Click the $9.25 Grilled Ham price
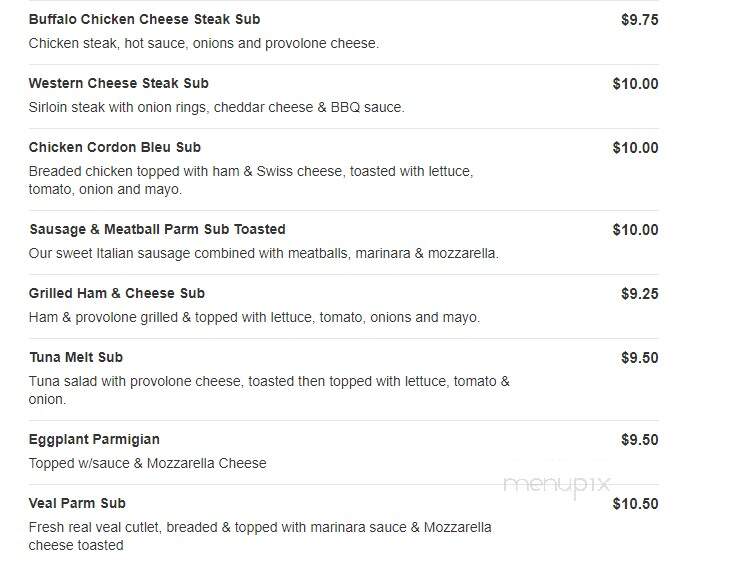736x567 pixels. tap(639, 294)
